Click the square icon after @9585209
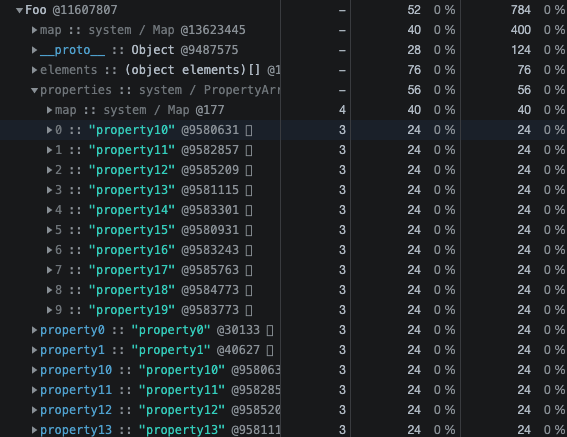The height and width of the screenshot is (437, 567). 249,170
